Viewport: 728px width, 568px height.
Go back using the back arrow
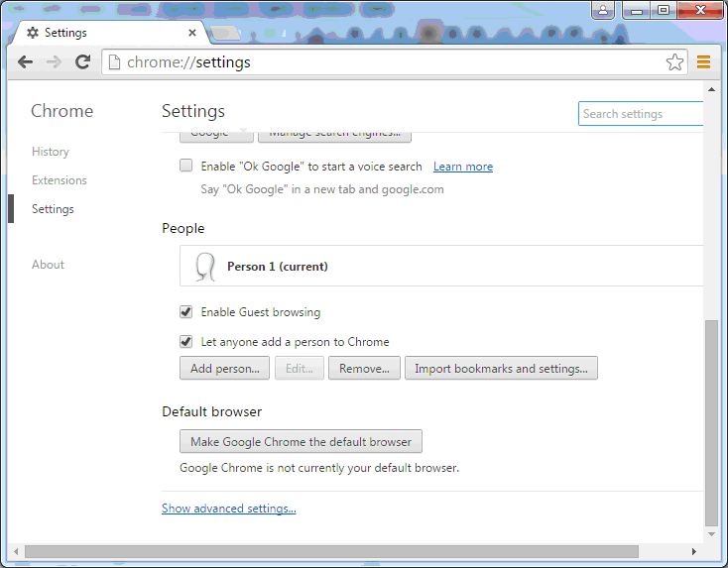pos(25,61)
